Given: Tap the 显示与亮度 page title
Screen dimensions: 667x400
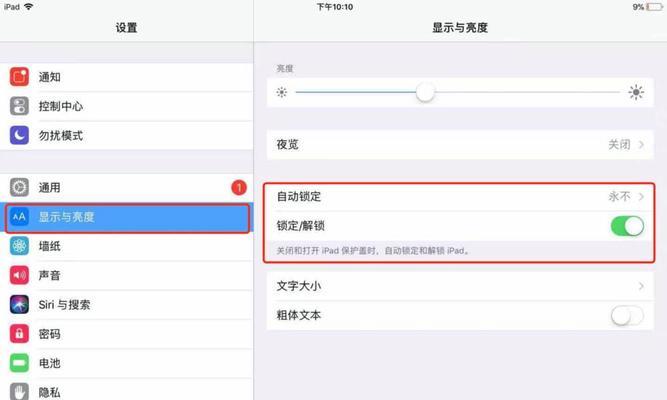Looking at the screenshot, I should [x=460, y=28].
